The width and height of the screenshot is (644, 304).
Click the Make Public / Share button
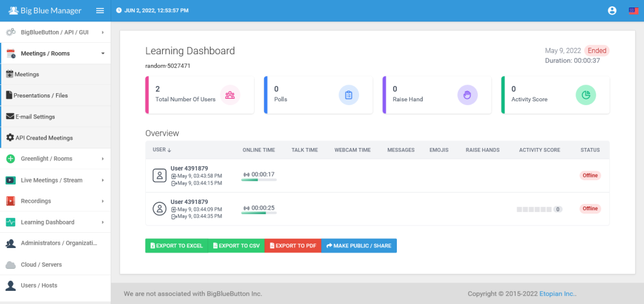[x=359, y=245]
